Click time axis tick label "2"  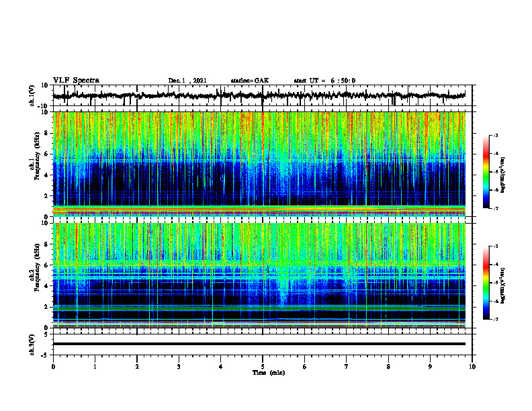pyautogui.click(x=137, y=367)
